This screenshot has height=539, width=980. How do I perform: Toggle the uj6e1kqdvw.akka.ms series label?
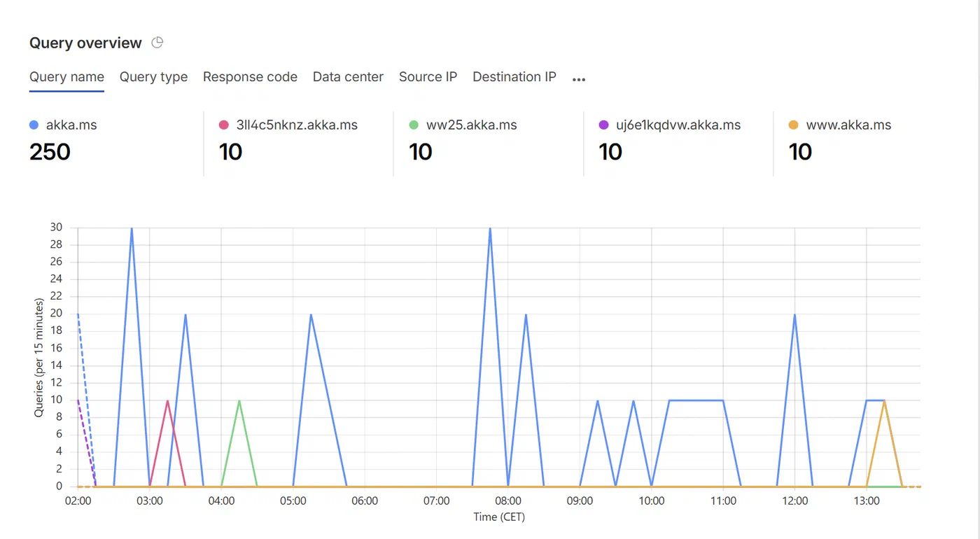point(678,125)
